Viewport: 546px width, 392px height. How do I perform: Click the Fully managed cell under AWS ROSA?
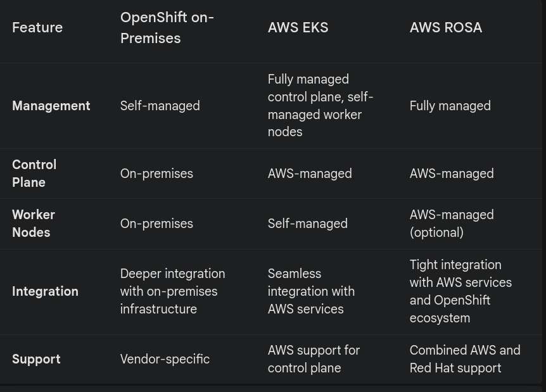pyautogui.click(x=450, y=106)
